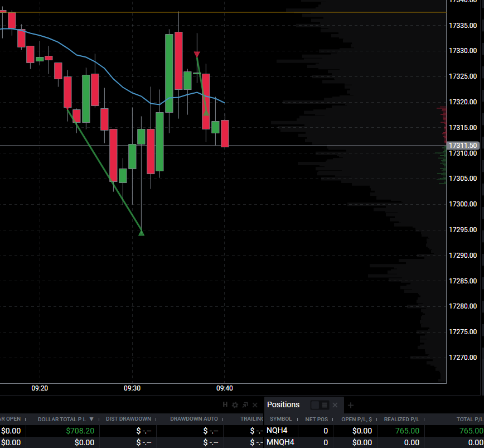This screenshot has height=448, width=484.
Task: Click the 09:40 time axis label
Action: click(224, 388)
